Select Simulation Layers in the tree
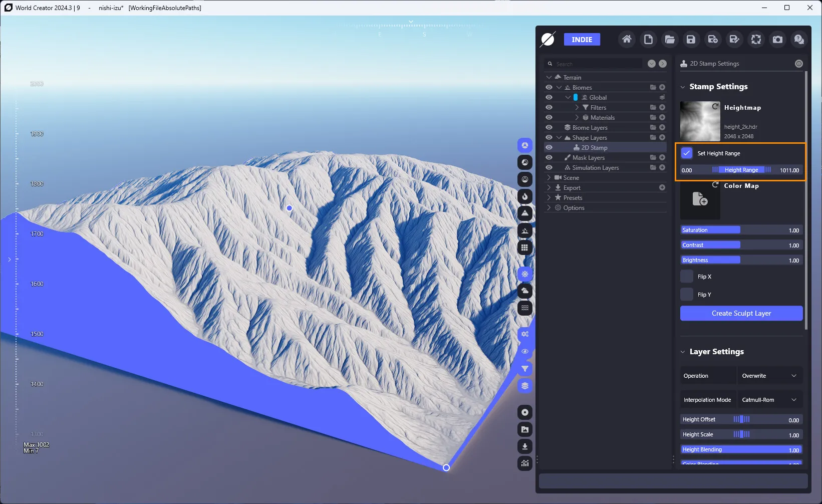Image resolution: width=822 pixels, height=504 pixels. click(x=595, y=168)
